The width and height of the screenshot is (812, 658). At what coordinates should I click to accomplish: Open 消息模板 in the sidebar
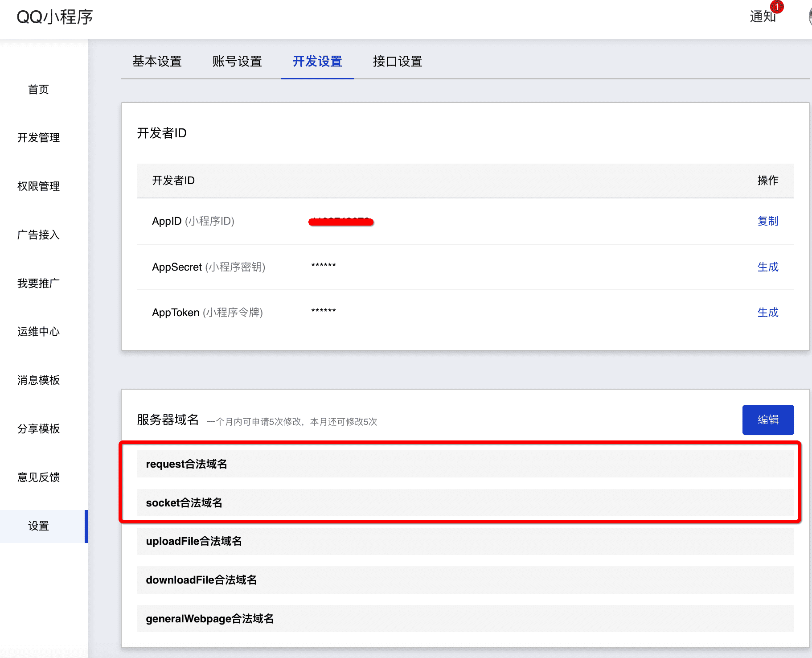click(x=38, y=380)
